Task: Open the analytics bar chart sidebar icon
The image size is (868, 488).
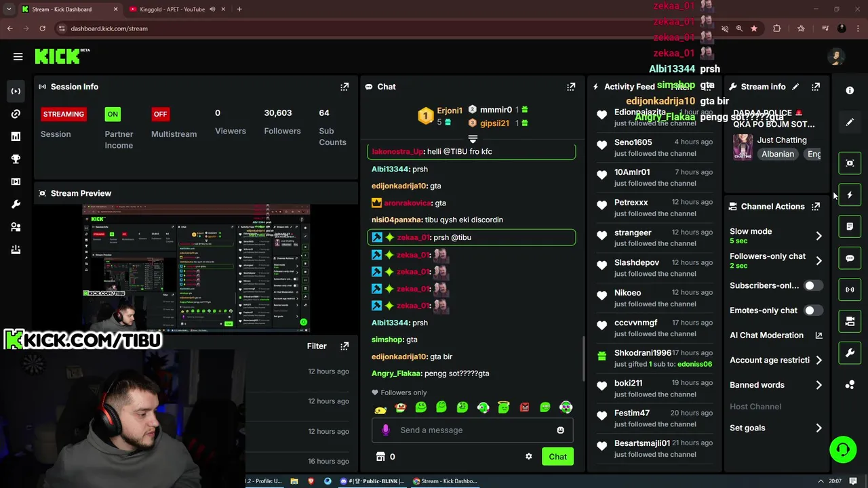Action: click(x=16, y=136)
